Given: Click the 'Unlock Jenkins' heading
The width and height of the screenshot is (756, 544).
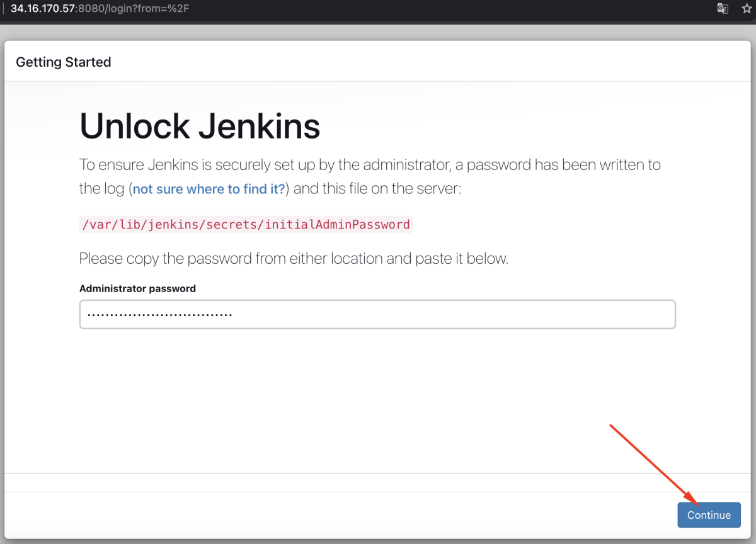Looking at the screenshot, I should click(x=200, y=126).
